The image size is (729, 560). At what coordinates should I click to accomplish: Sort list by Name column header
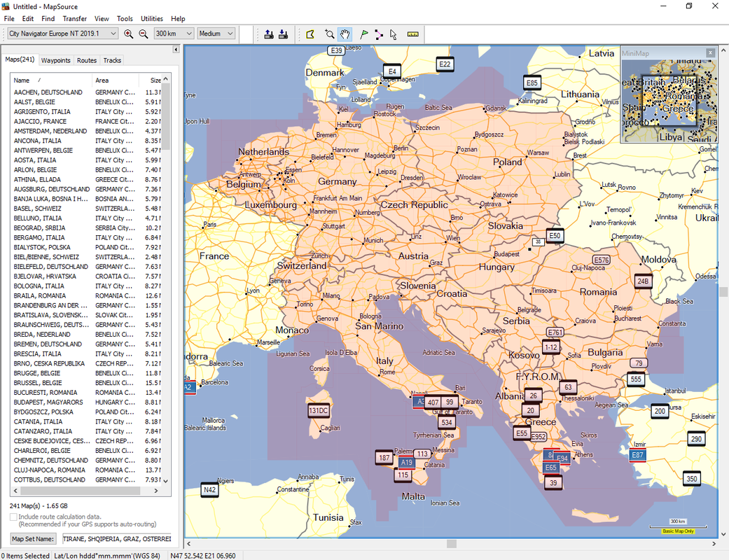50,80
